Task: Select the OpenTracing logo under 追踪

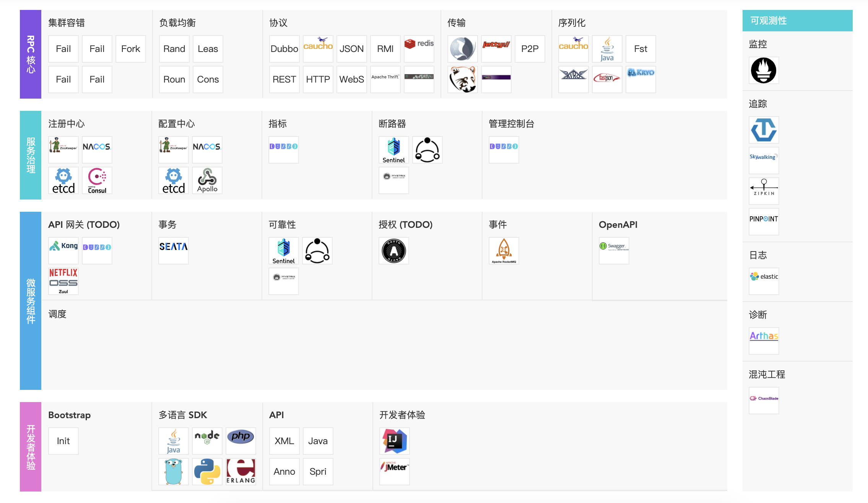Action: (x=764, y=130)
